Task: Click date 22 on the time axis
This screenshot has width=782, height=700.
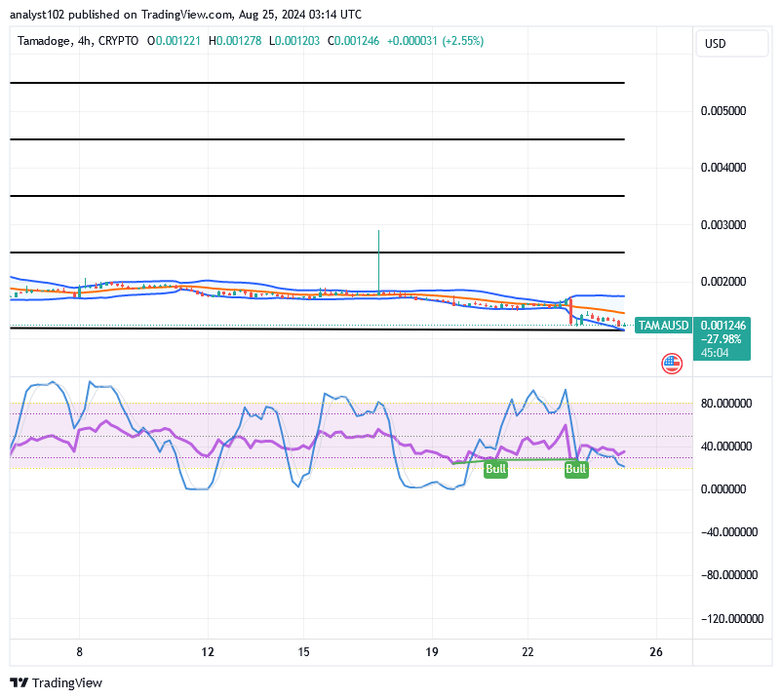Action: coord(528,651)
